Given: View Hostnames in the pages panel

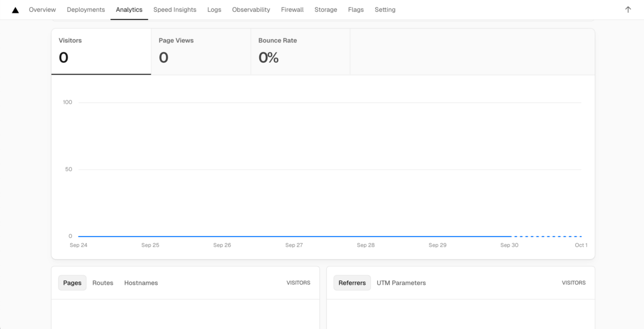Looking at the screenshot, I should (x=141, y=283).
